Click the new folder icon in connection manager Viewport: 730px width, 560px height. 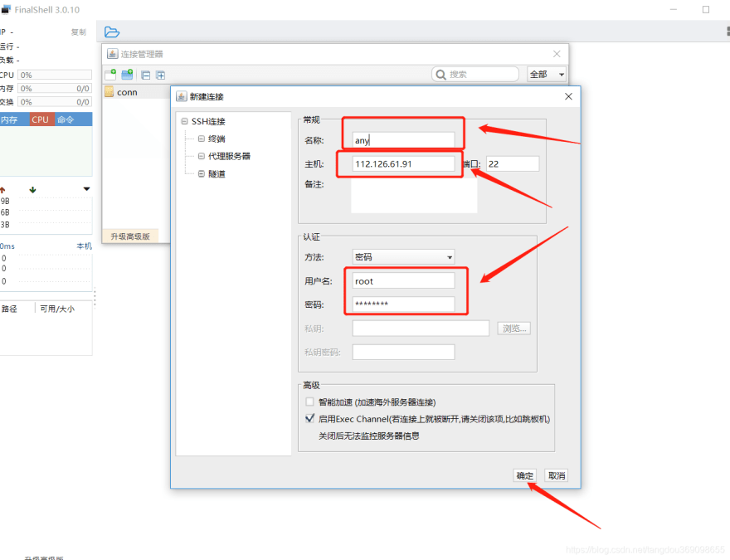127,75
